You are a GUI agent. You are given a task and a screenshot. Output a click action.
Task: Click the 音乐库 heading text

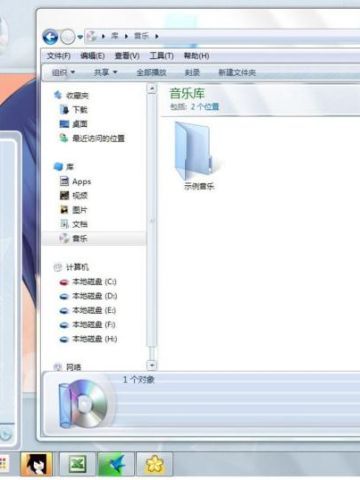point(187,94)
